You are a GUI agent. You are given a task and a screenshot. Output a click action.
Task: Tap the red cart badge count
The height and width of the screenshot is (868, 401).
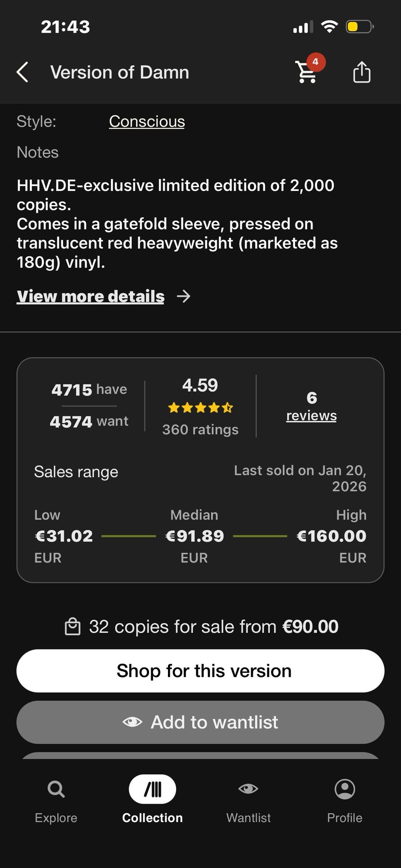point(316,62)
